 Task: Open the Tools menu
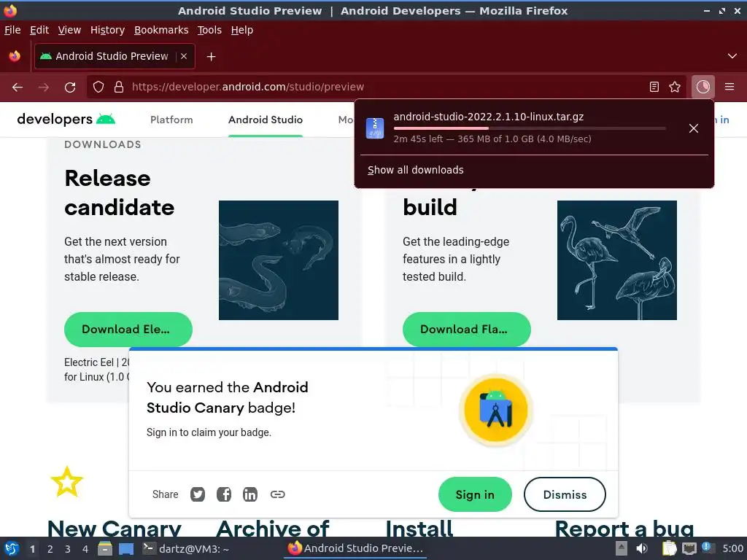tap(209, 30)
